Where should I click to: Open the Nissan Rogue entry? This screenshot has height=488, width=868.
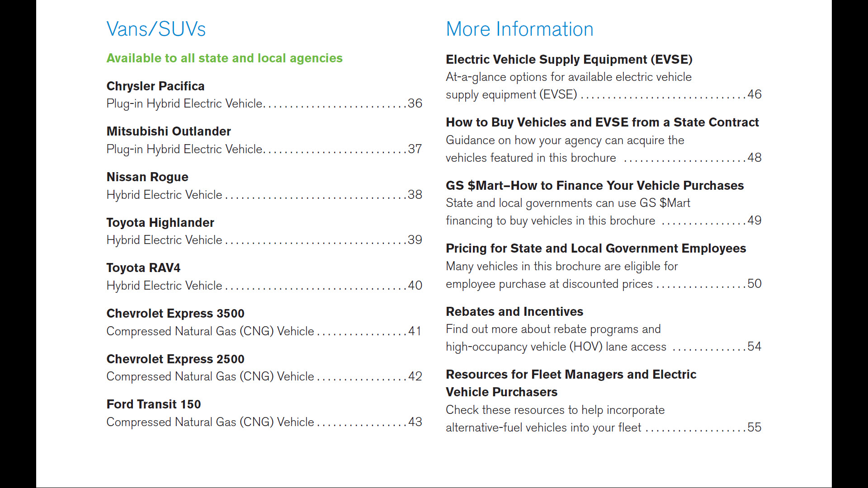(147, 177)
